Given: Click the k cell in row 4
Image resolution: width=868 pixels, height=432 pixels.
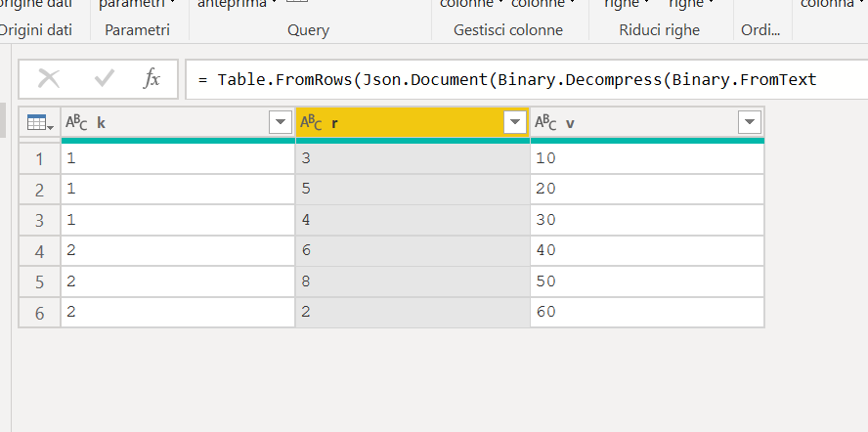Looking at the screenshot, I should (178, 251).
